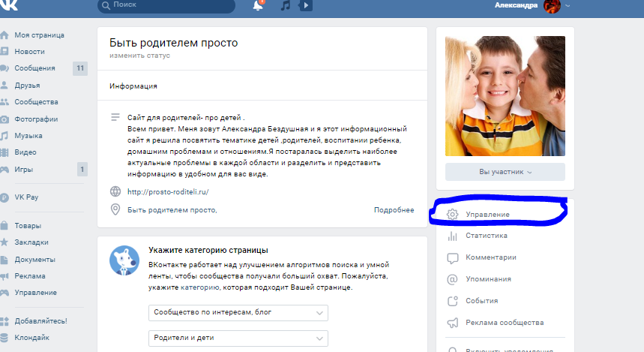Click the star icon beside Закладки

coord(4,242)
